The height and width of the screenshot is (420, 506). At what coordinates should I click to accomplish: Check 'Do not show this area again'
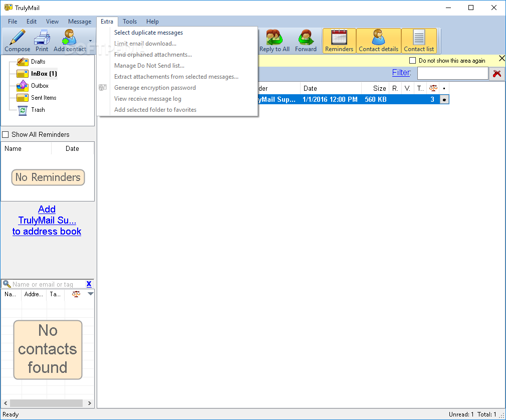(x=412, y=60)
